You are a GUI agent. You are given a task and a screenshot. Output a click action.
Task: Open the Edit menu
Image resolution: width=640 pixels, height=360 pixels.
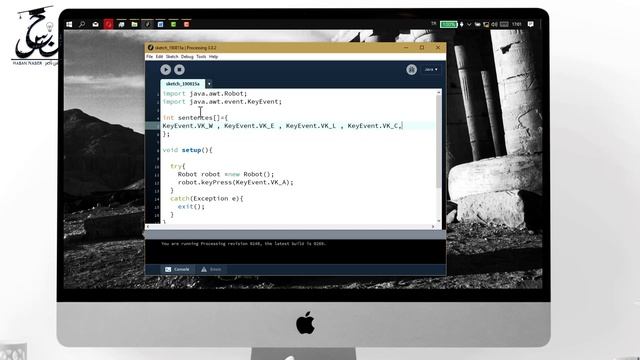click(x=159, y=57)
